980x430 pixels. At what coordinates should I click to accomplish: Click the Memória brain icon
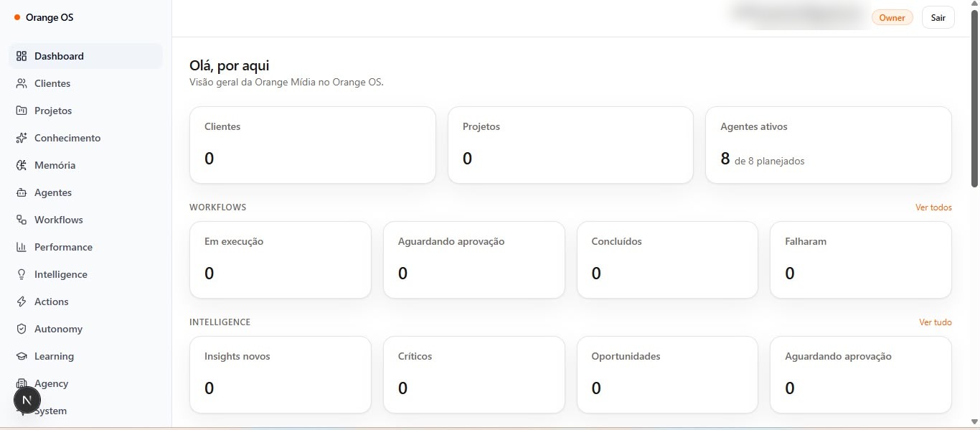click(22, 165)
